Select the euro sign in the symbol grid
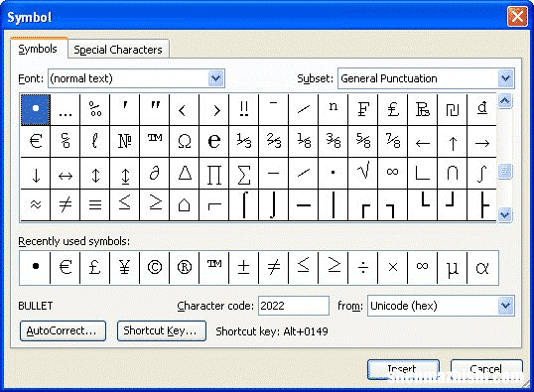Screen dimensions: 534x392 click(36, 141)
